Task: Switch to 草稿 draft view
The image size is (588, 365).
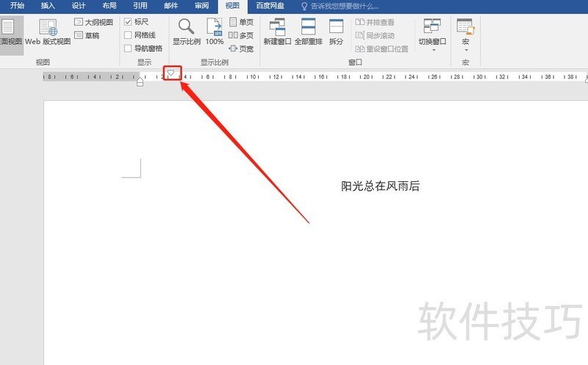Action: coord(87,35)
